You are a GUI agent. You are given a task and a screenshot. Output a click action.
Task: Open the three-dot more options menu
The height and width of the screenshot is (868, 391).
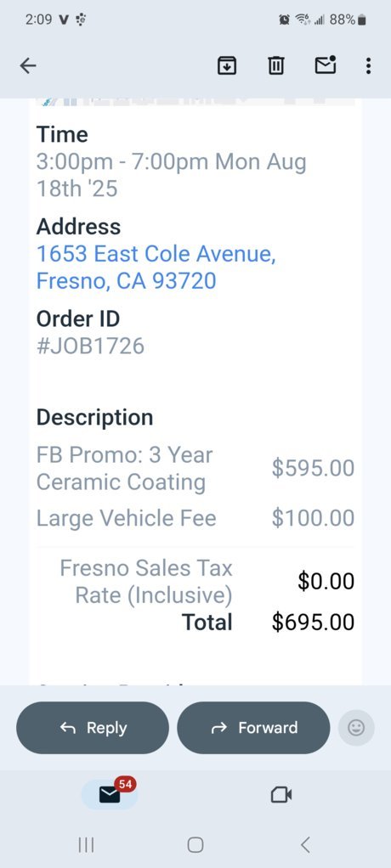click(x=368, y=66)
